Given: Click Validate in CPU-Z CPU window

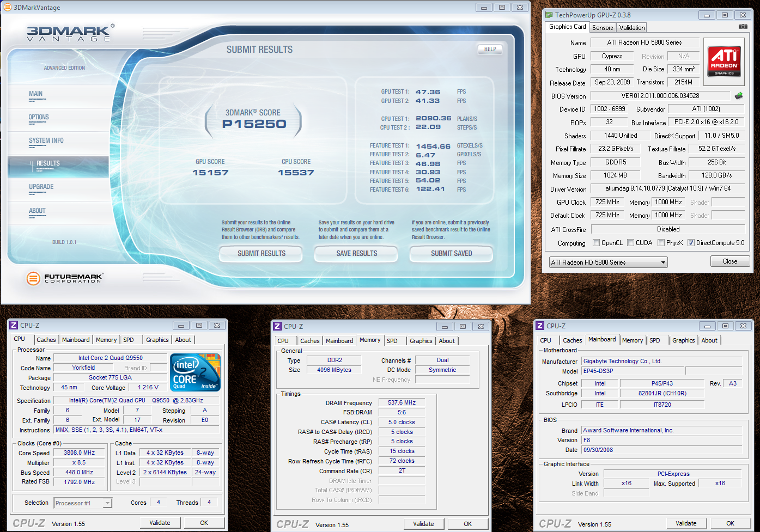Looking at the screenshot, I should tap(160, 523).
